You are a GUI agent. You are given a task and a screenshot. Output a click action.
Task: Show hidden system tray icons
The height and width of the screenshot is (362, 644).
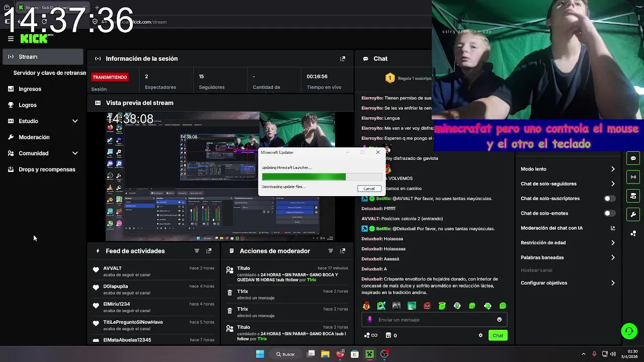coord(584,354)
